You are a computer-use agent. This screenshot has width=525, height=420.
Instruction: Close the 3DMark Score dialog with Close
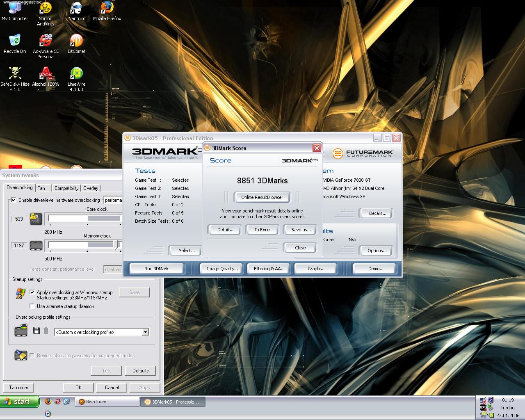(300, 248)
